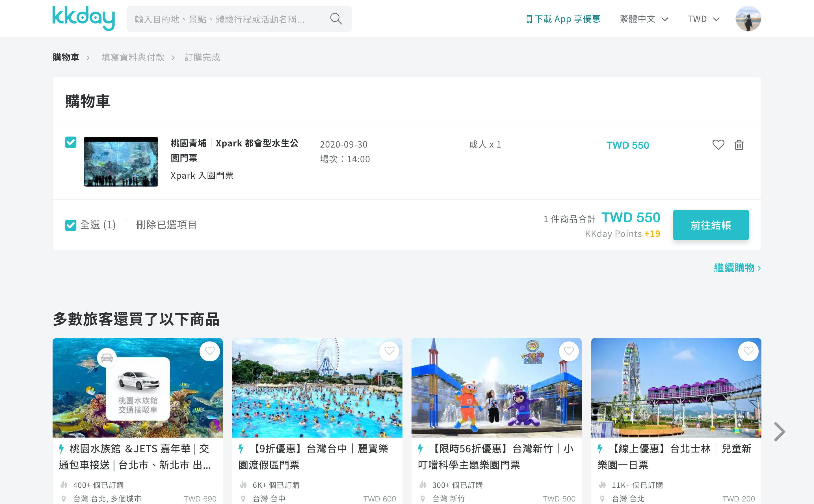
Task: Click the 成人 x 1 quantity text
Action: (x=485, y=144)
